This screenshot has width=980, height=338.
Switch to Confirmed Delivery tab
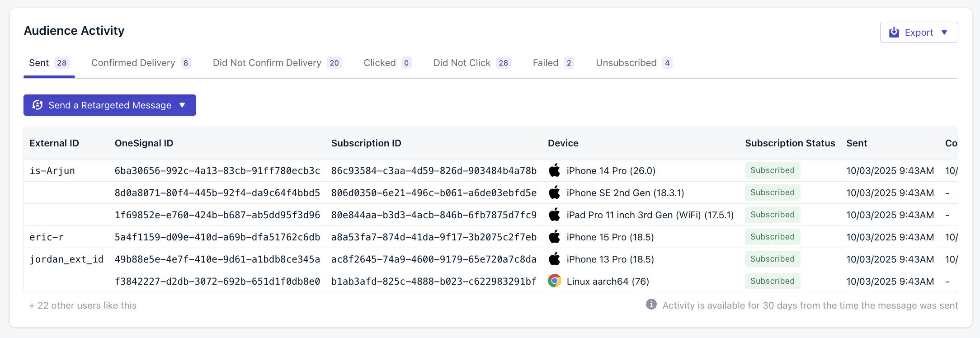click(133, 63)
